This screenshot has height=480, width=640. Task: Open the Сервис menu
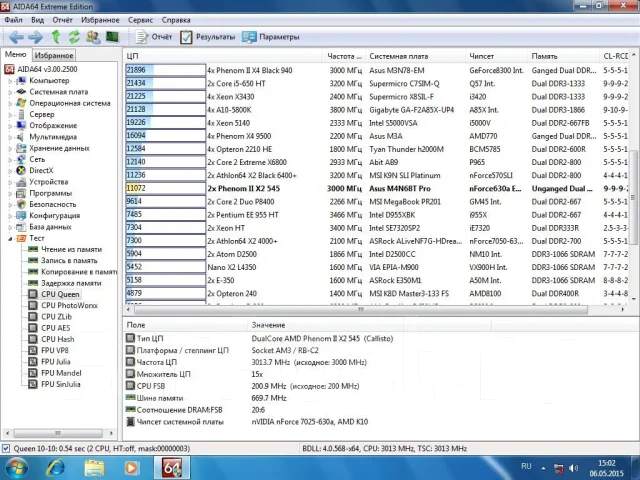tap(140, 20)
